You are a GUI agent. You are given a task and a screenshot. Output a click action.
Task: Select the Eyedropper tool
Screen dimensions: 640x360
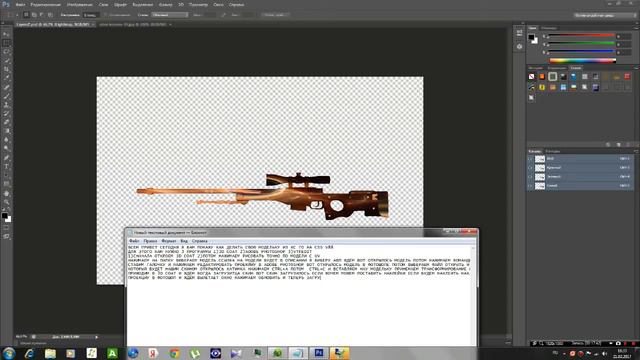(x=6, y=78)
